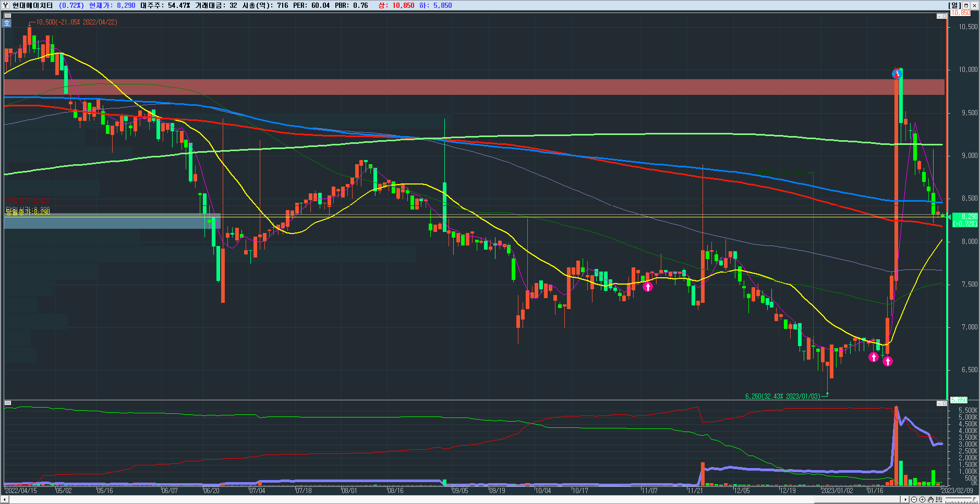Click the 시총(억): 716 header value

[265, 5]
